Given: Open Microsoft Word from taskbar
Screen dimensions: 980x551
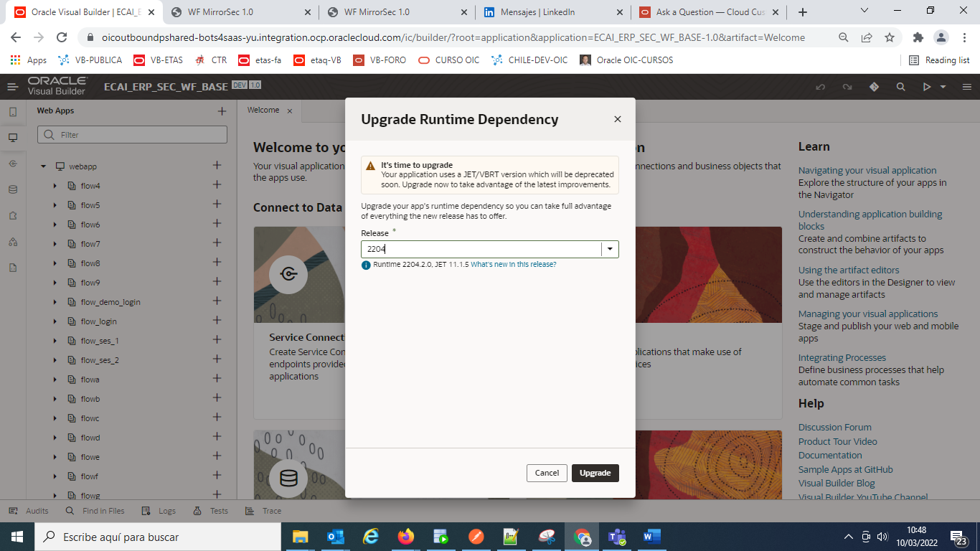Looking at the screenshot, I should pyautogui.click(x=651, y=537).
